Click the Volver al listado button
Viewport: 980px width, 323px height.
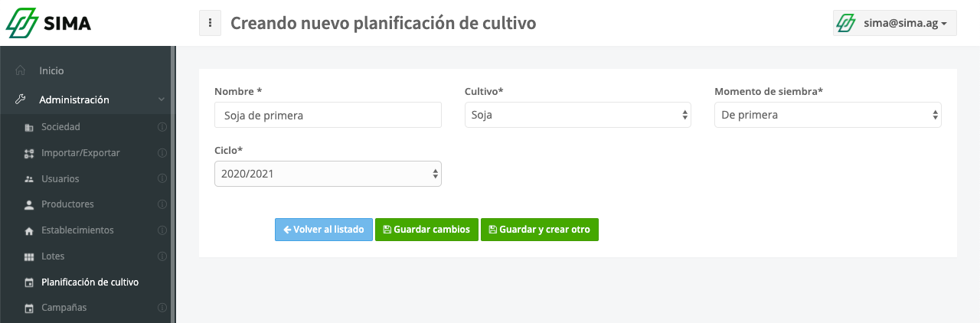324,230
